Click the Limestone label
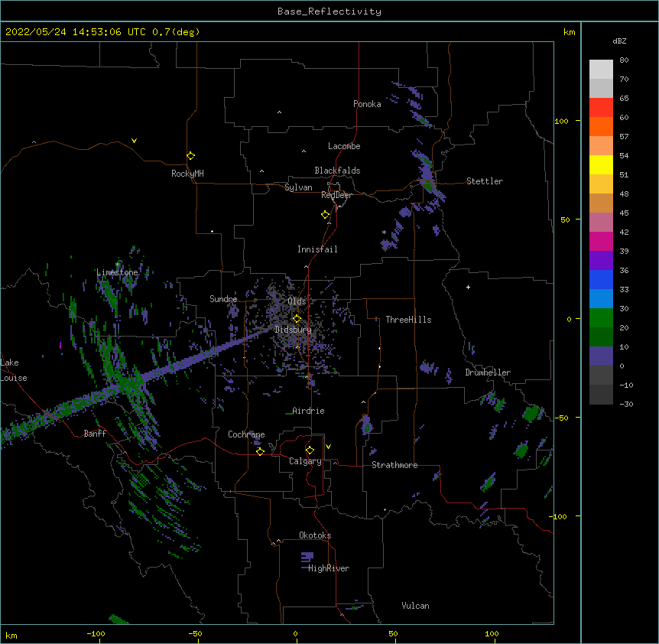 coord(117,272)
